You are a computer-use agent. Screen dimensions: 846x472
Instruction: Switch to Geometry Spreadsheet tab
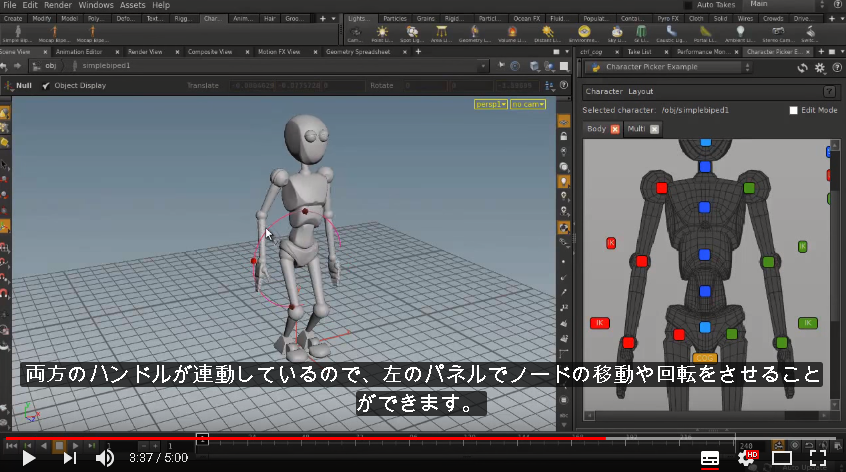point(358,52)
